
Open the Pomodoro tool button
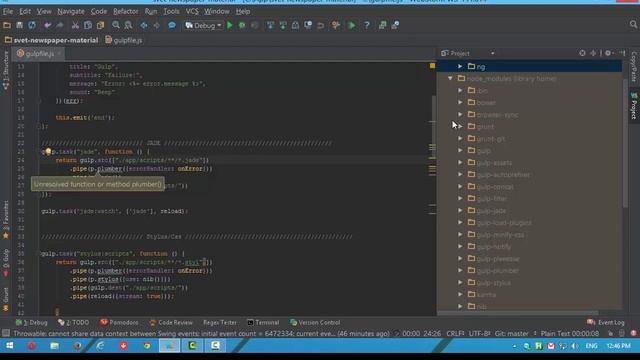[x=119, y=322]
